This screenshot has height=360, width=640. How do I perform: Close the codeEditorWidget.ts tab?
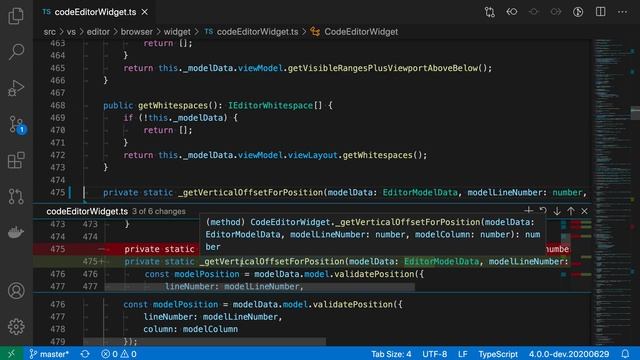144,12
